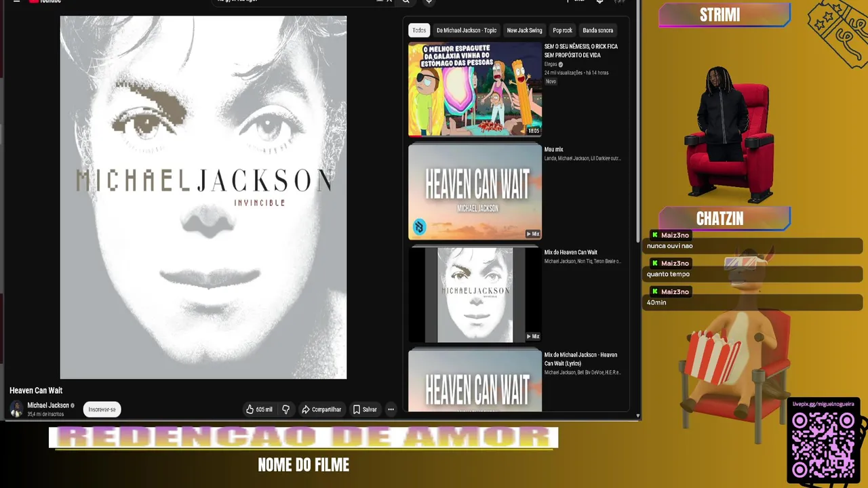Click 'Landa, Michael Jackson, Lil Darkiee' artists line
This screenshot has width=868, height=488.
pyautogui.click(x=583, y=159)
